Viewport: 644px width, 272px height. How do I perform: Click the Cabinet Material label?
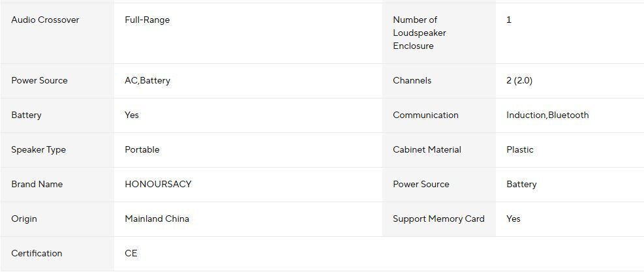point(427,149)
